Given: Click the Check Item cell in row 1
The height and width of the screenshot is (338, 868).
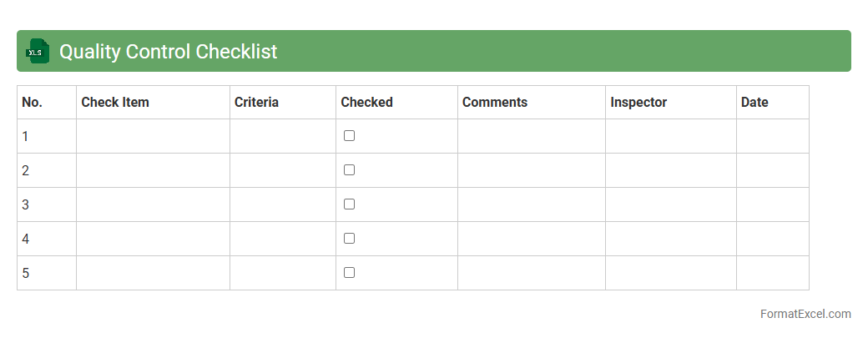Looking at the screenshot, I should click(153, 136).
